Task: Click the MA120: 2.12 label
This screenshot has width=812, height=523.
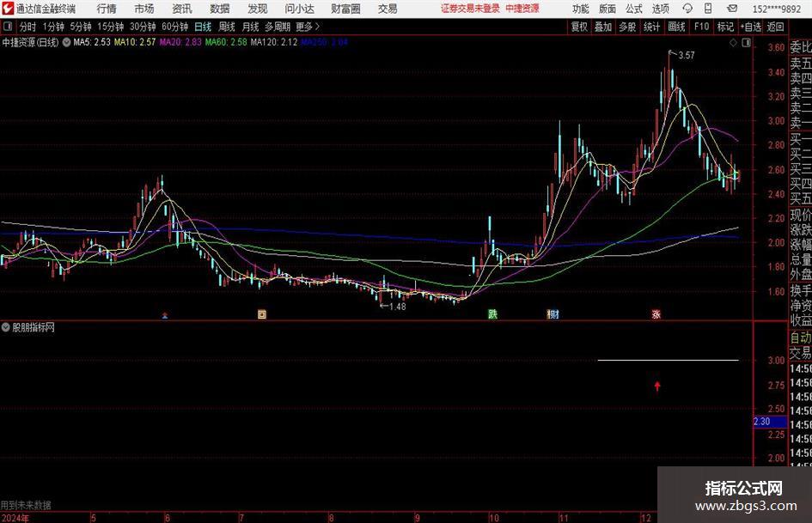Action: click(x=274, y=42)
